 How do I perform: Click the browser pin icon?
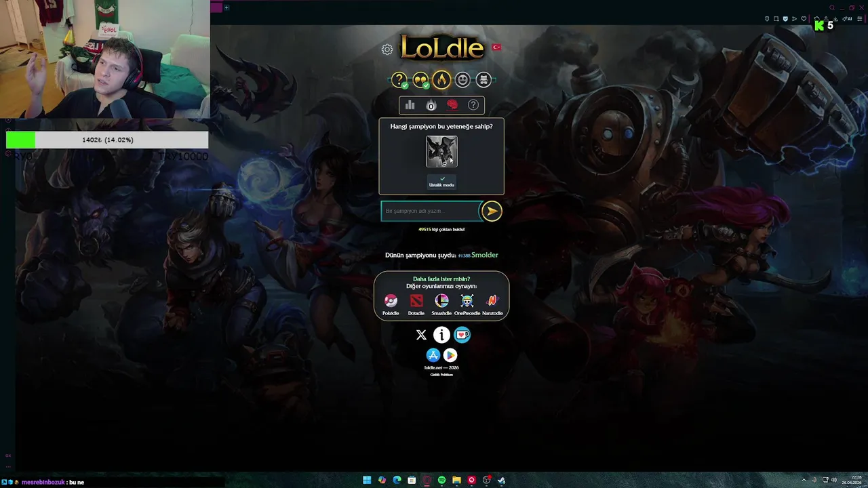[x=767, y=19]
